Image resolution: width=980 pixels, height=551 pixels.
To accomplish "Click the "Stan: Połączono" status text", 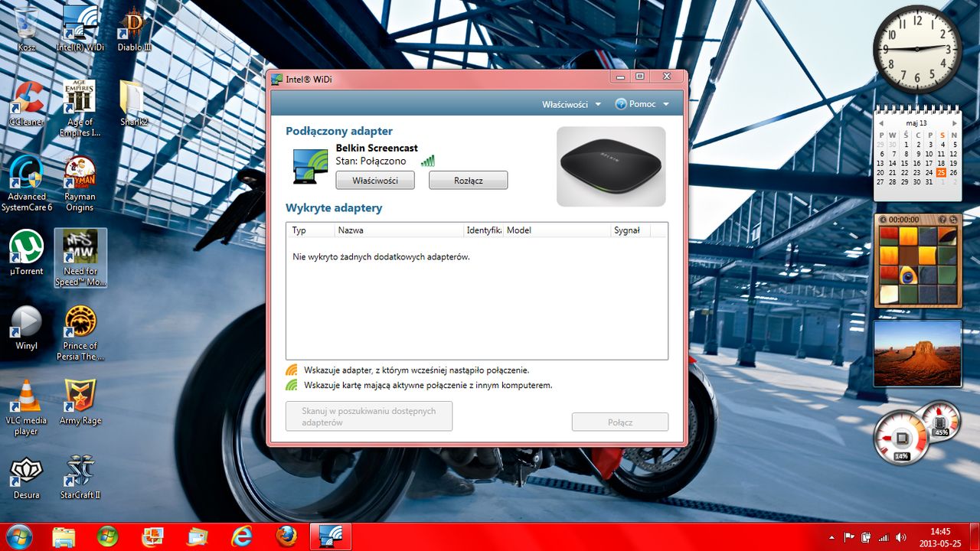I will [371, 161].
